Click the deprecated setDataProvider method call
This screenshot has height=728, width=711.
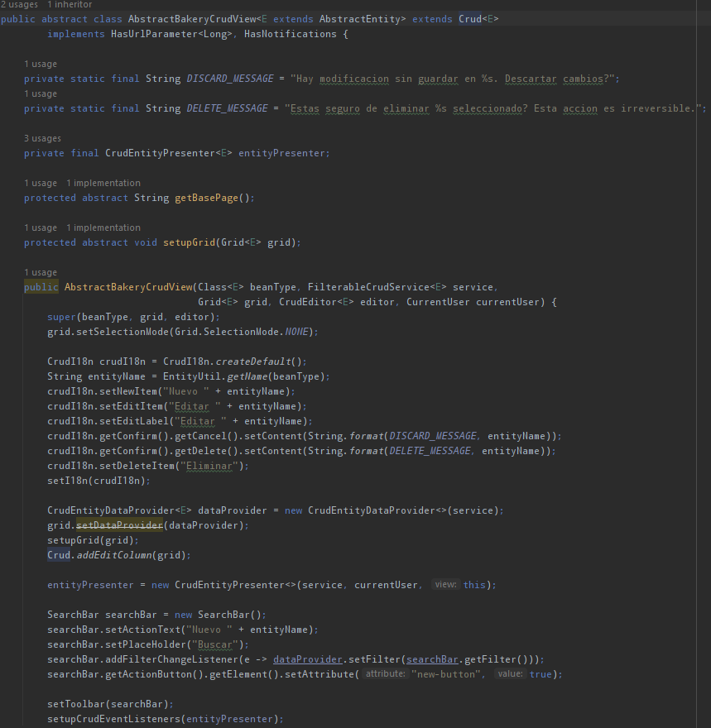[x=119, y=525]
